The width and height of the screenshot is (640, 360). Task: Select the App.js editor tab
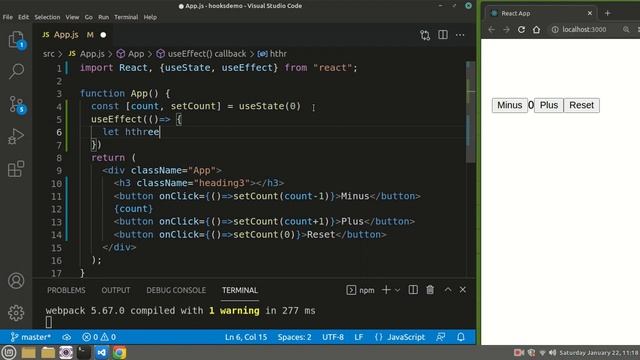pyautogui.click(x=73, y=35)
